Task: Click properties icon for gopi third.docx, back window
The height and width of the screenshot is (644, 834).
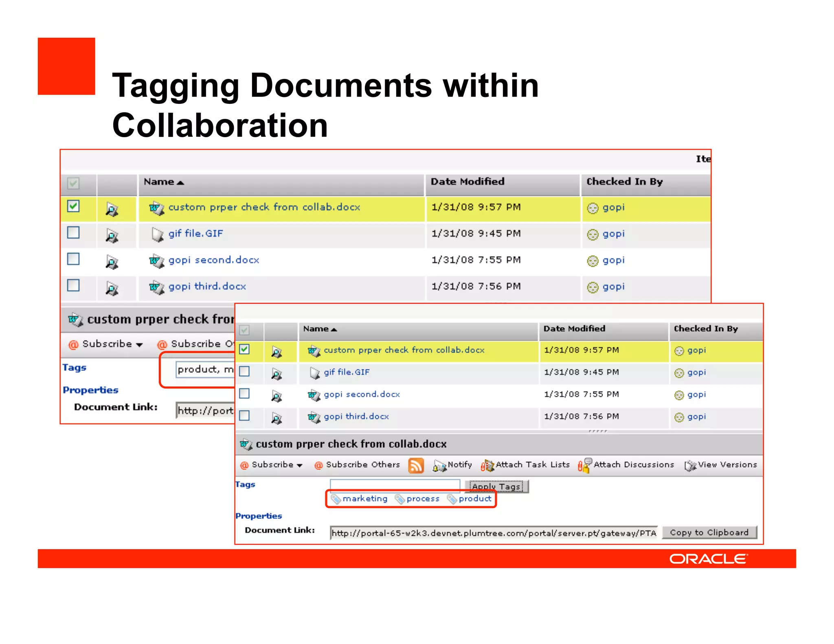Action: (112, 289)
